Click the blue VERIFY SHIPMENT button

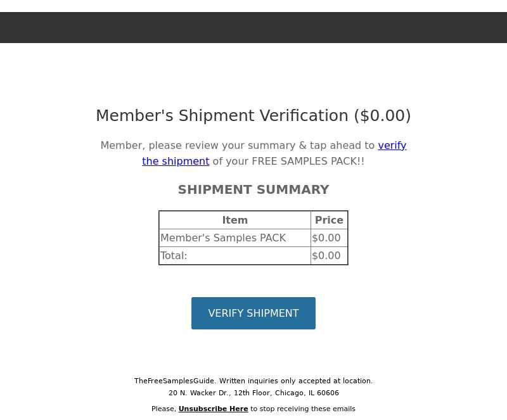(x=253, y=313)
